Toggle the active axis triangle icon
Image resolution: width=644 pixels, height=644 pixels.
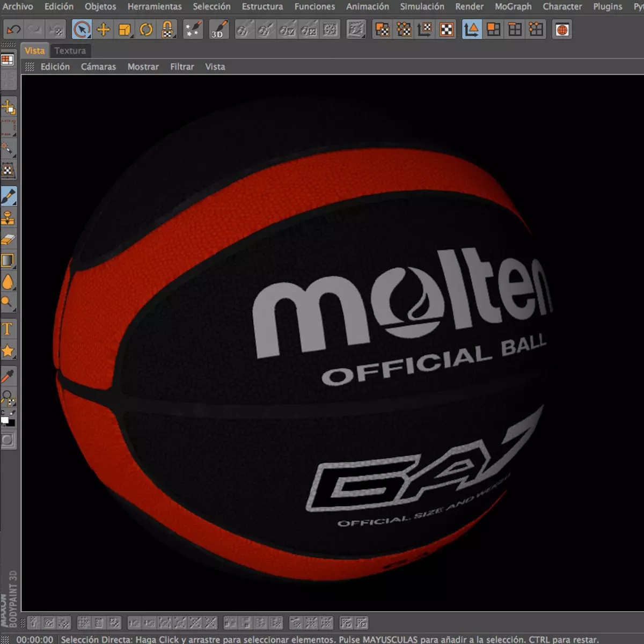(472, 30)
